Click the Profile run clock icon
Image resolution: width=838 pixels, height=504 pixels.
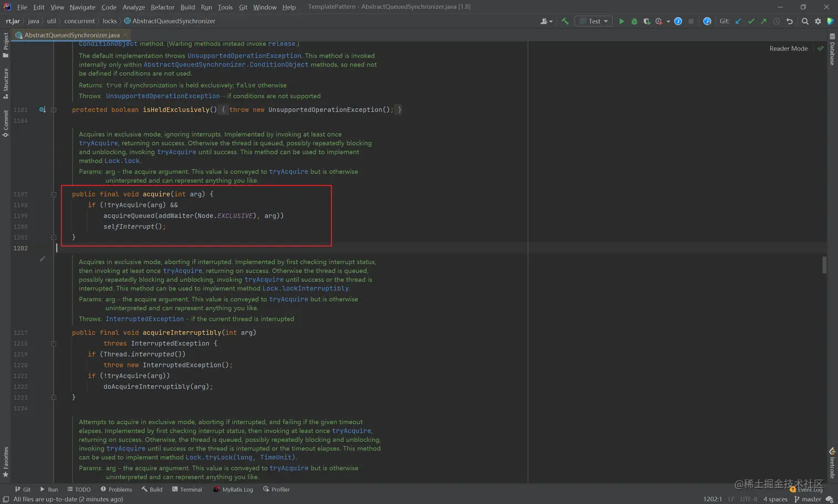point(659,21)
